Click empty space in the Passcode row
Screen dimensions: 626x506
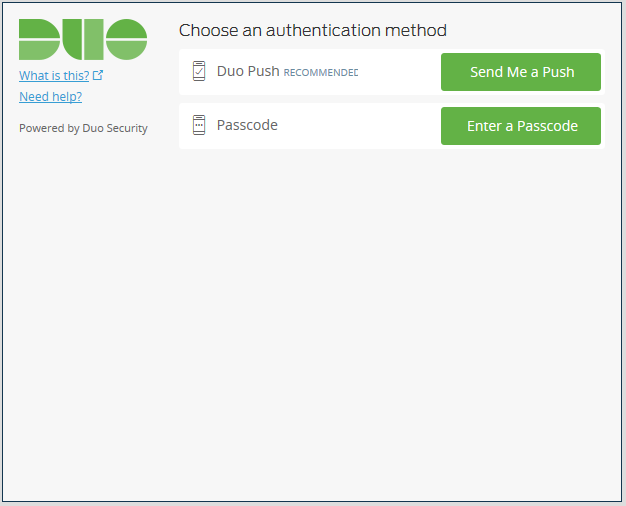(x=360, y=126)
